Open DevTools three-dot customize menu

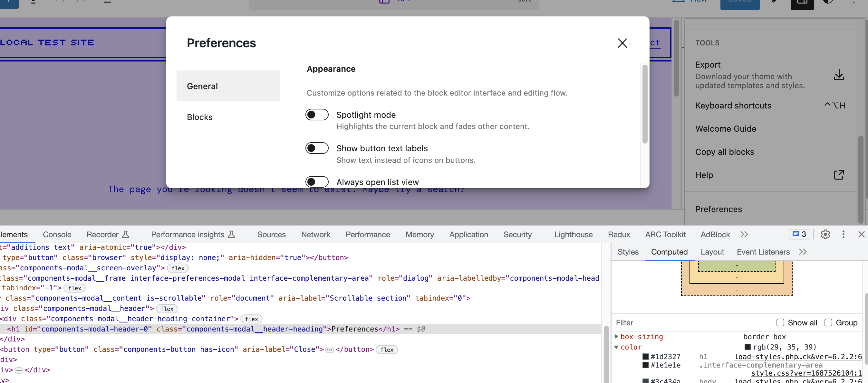pos(843,234)
